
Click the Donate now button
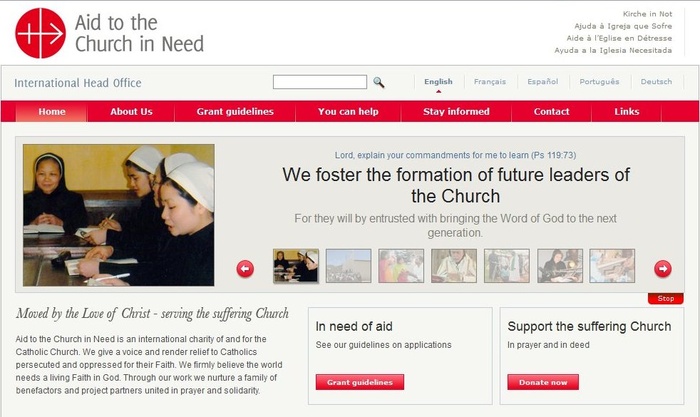click(543, 382)
